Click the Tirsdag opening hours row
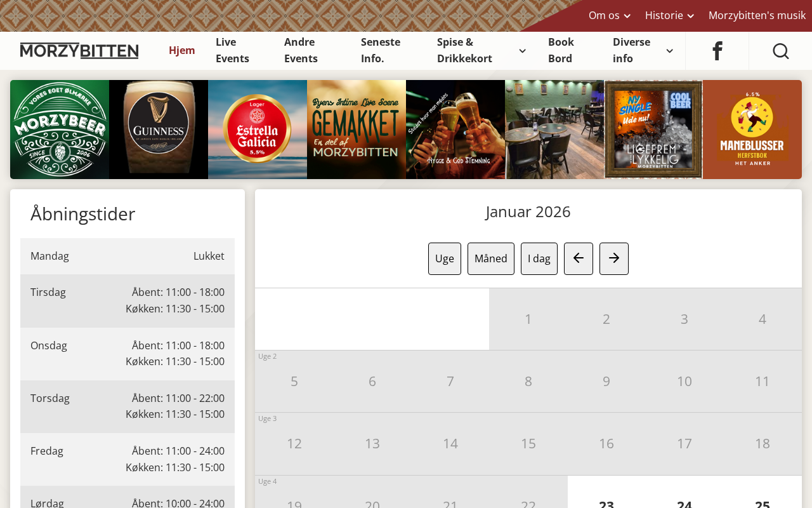The width and height of the screenshot is (812, 508). tap(128, 301)
